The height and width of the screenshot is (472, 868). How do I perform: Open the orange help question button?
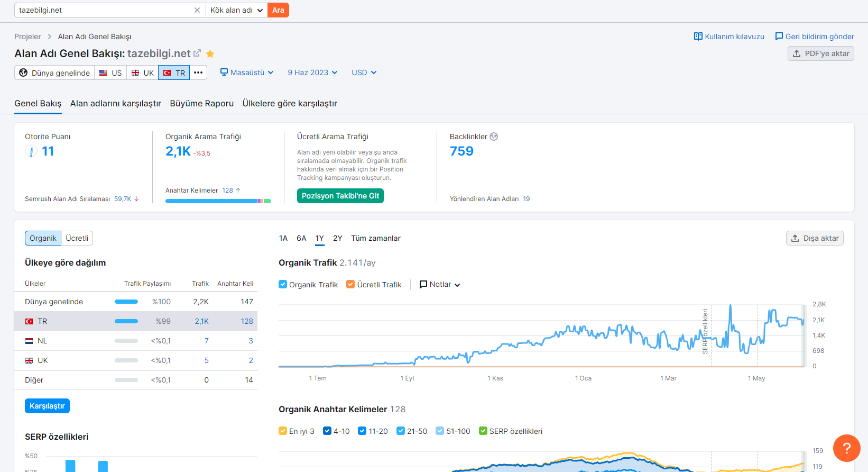point(846,448)
